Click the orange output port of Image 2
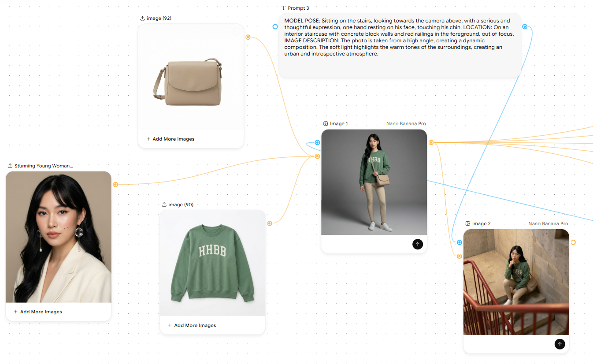The image size is (593, 364). coord(573,242)
